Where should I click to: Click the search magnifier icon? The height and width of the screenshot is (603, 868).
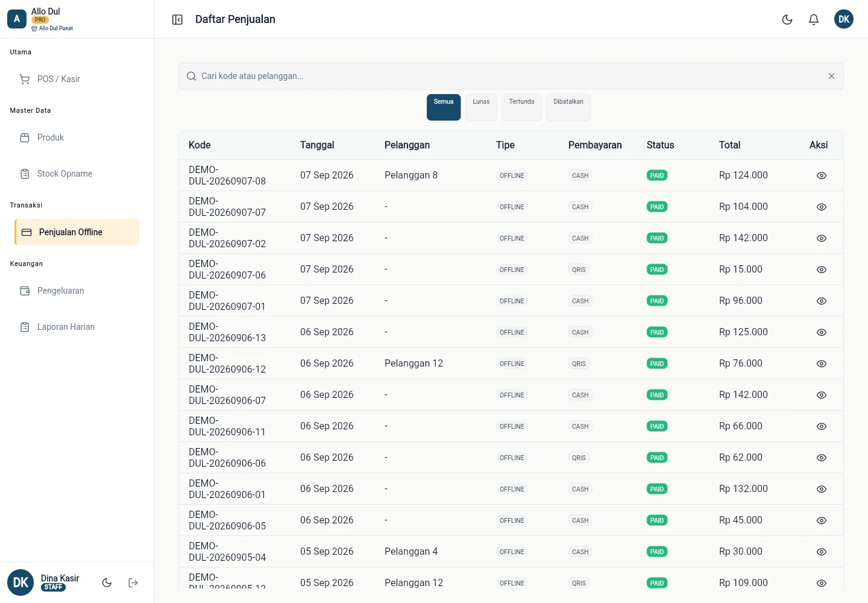click(x=191, y=76)
